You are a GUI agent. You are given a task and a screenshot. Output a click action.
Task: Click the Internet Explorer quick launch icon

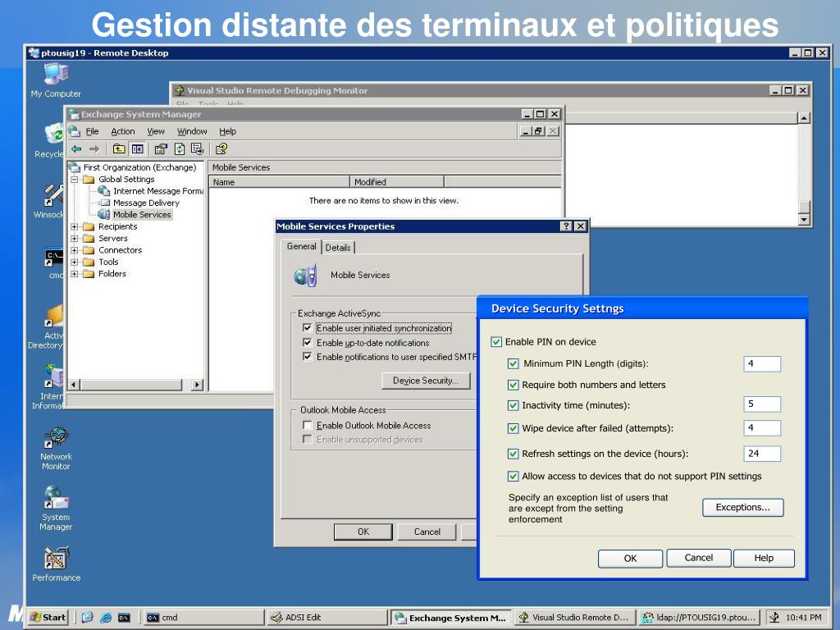106,618
